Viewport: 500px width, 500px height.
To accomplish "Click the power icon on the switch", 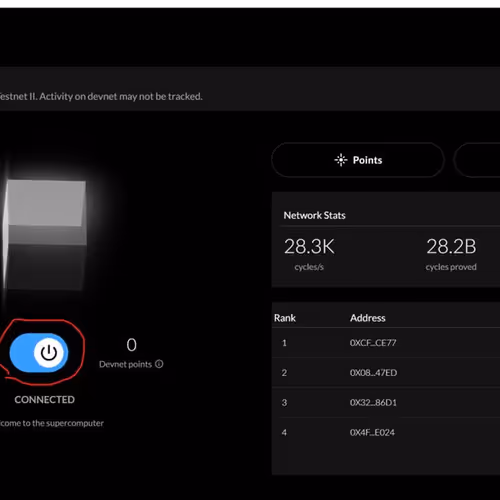I will pyautogui.click(x=49, y=353).
